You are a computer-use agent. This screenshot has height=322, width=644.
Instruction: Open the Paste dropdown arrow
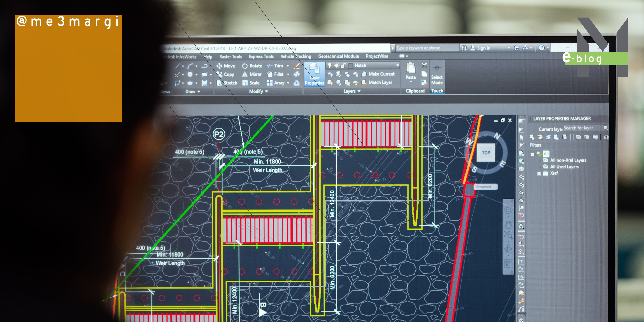(411, 82)
